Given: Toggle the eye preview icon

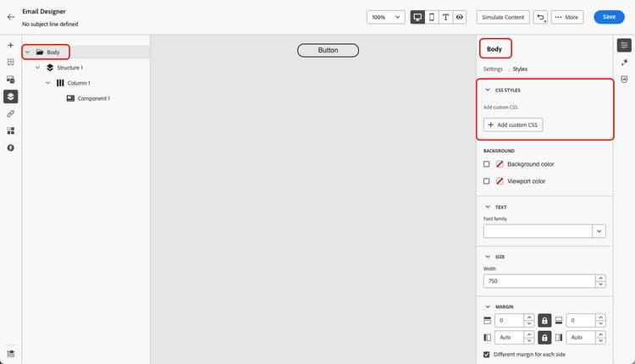Looking at the screenshot, I should point(459,17).
